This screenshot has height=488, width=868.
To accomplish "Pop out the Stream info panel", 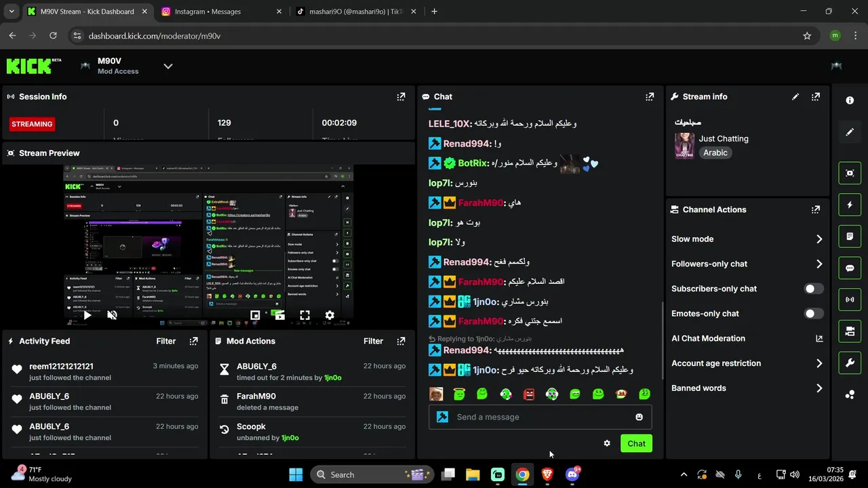I will click(816, 97).
